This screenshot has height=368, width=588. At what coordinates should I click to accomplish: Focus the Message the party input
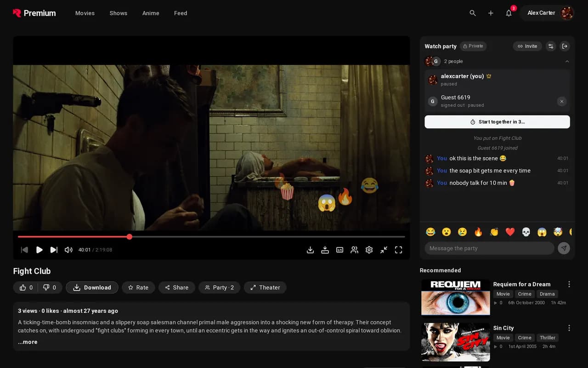pyautogui.click(x=489, y=248)
